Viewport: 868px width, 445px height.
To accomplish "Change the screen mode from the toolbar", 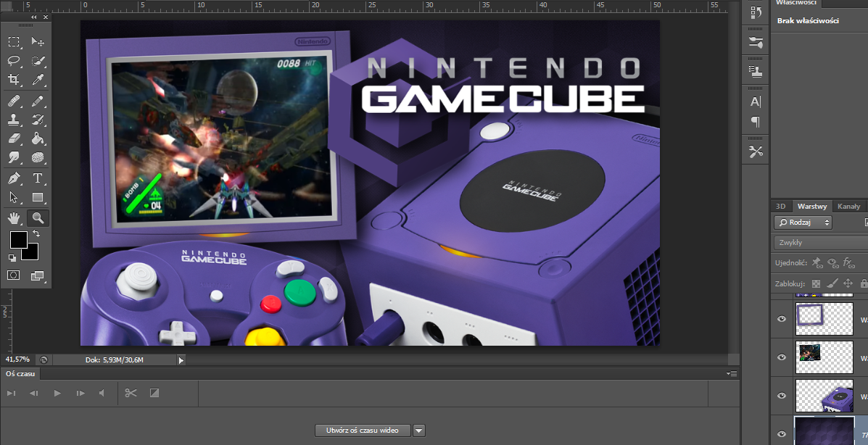I will tap(38, 275).
